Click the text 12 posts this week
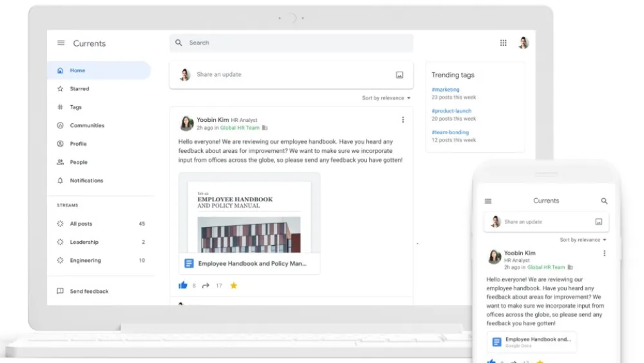644x363 pixels. (453, 140)
